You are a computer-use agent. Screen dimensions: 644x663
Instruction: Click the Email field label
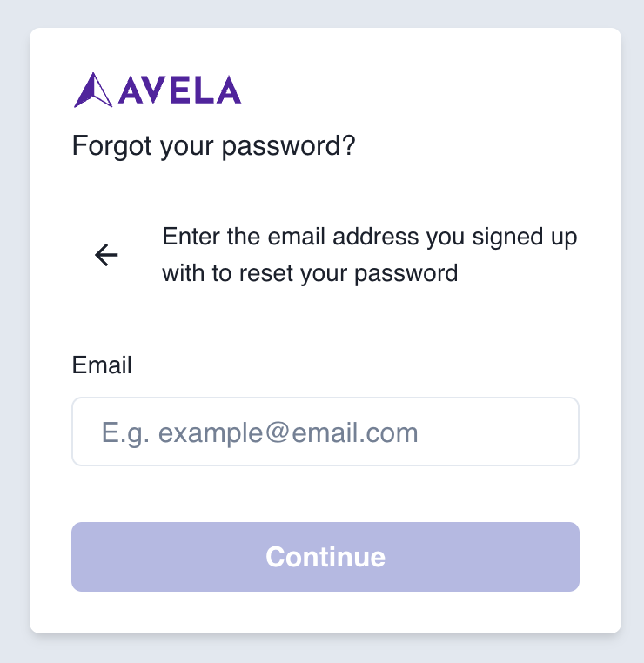point(102,365)
